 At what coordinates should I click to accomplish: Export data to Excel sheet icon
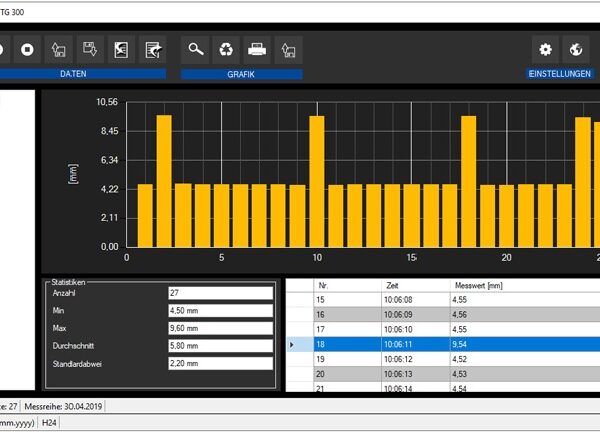[121, 50]
